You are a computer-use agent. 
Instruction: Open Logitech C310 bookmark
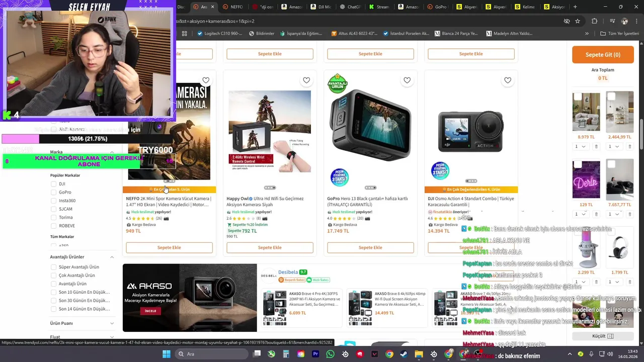219,34
